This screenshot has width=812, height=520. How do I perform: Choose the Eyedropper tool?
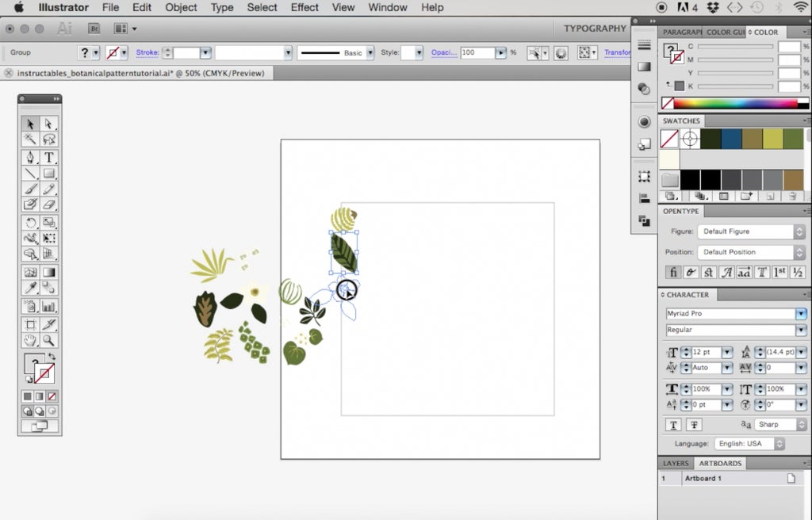31,289
